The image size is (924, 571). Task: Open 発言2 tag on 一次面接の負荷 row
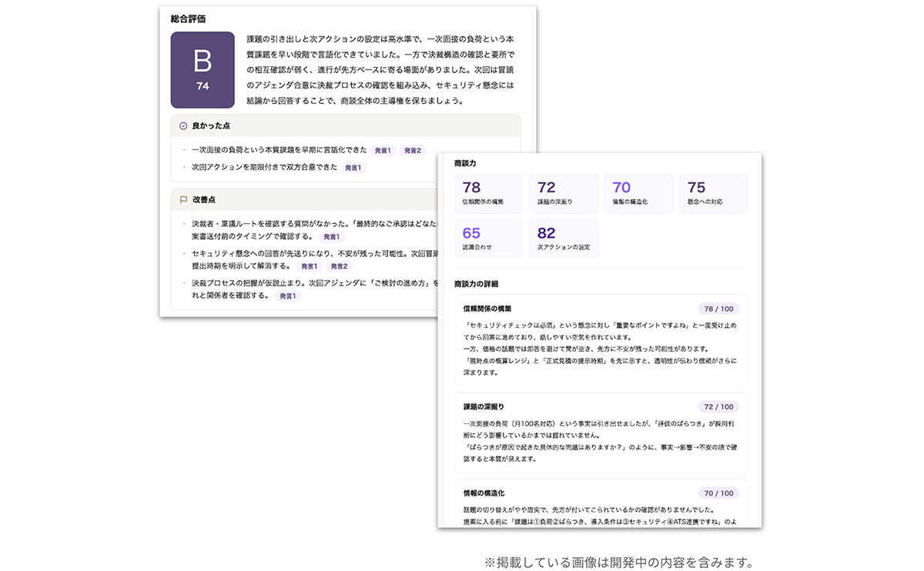pyautogui.click(x=413, y=151)
